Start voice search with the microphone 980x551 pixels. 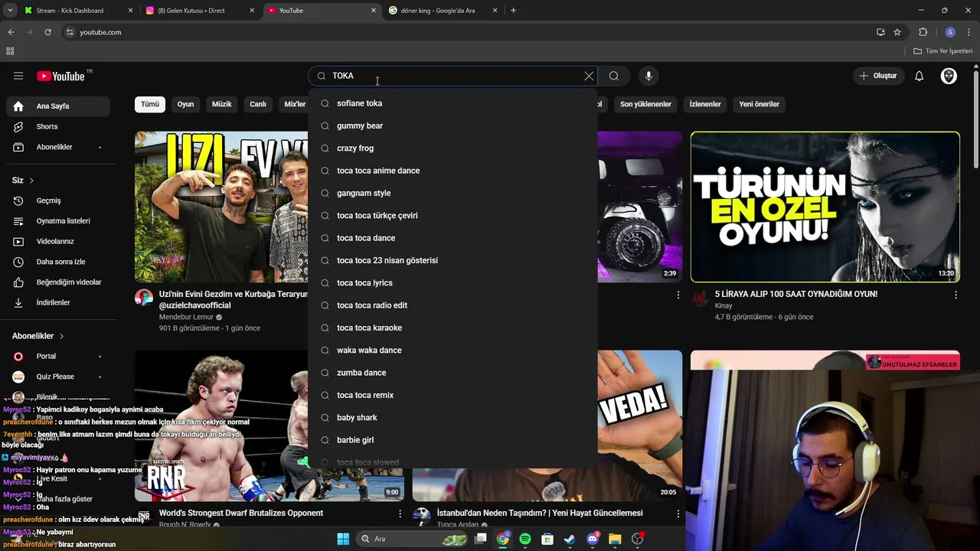point(648,76)
